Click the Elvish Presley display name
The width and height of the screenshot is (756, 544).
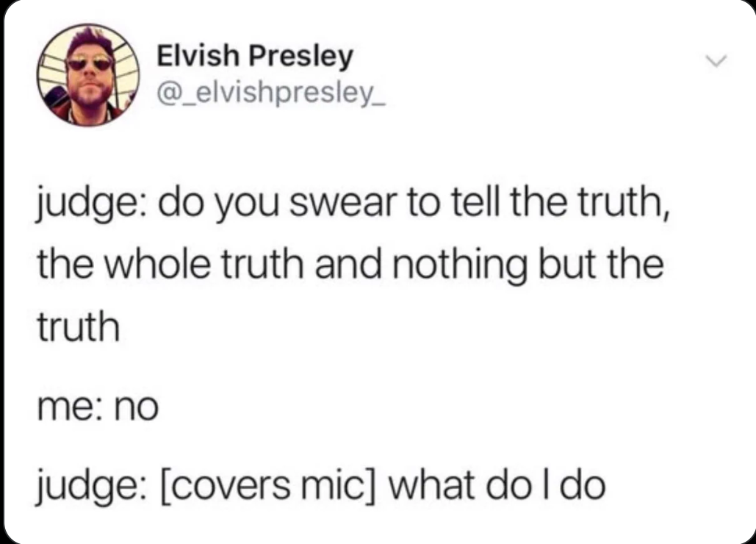coord(255,57)
